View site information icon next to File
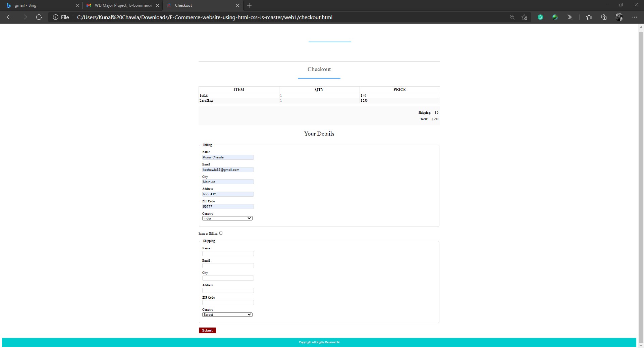This screenshot has width=644, height=348. (56, 17)
